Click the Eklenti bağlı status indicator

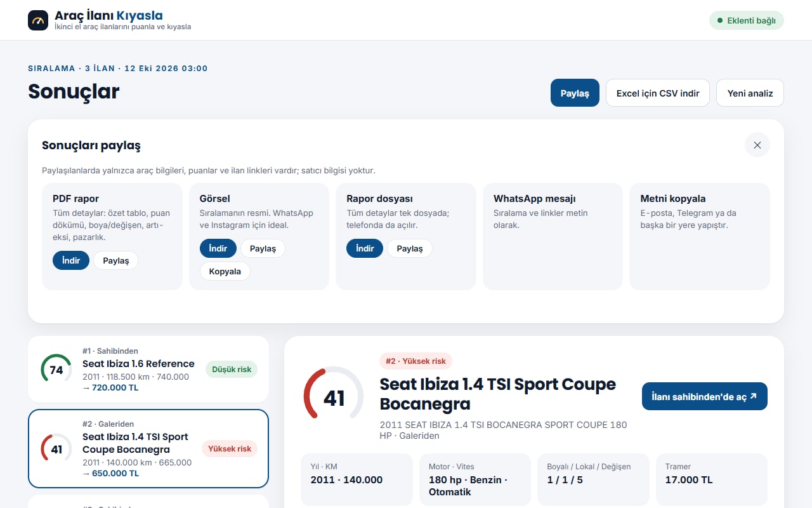click(747, 20)
